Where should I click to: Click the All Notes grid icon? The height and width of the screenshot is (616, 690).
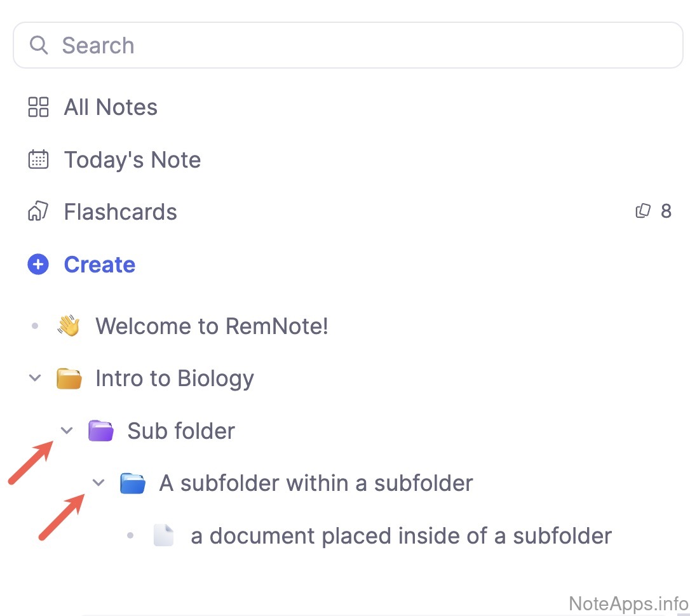pos(38,107)
